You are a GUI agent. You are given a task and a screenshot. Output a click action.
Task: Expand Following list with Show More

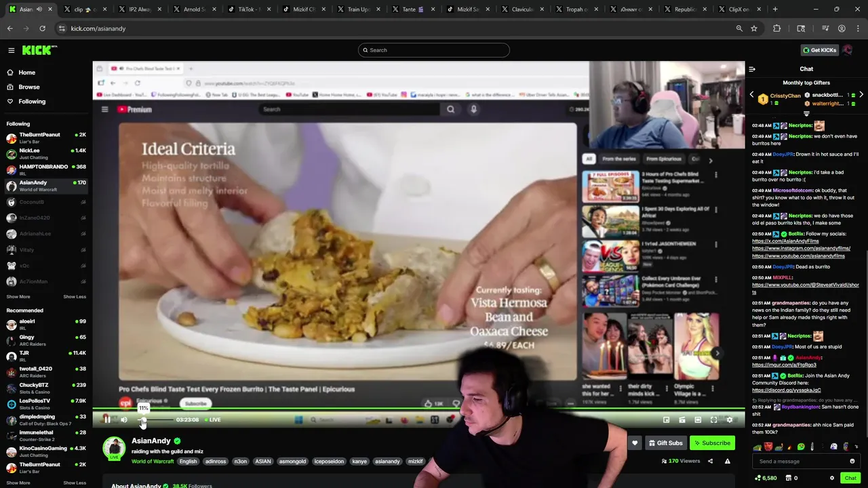coord(18,296)
